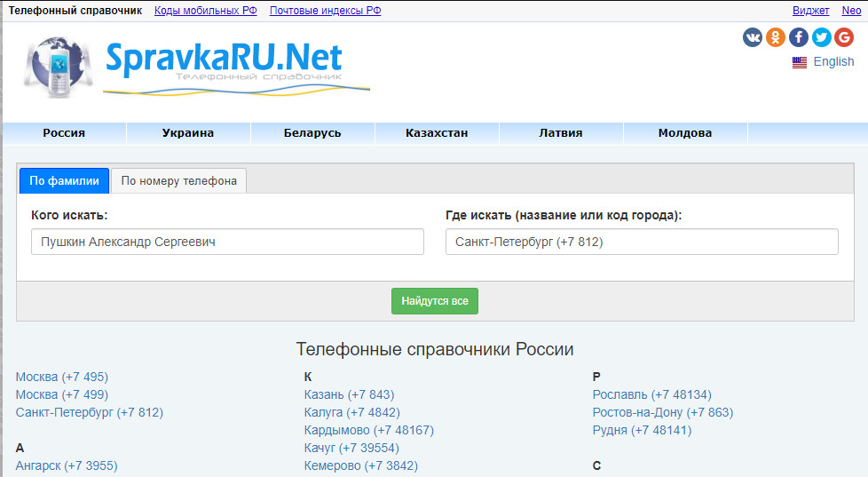Focus the Кого искать name field
The width and height of the screenshot is (868, 477).
click(227, 242)
